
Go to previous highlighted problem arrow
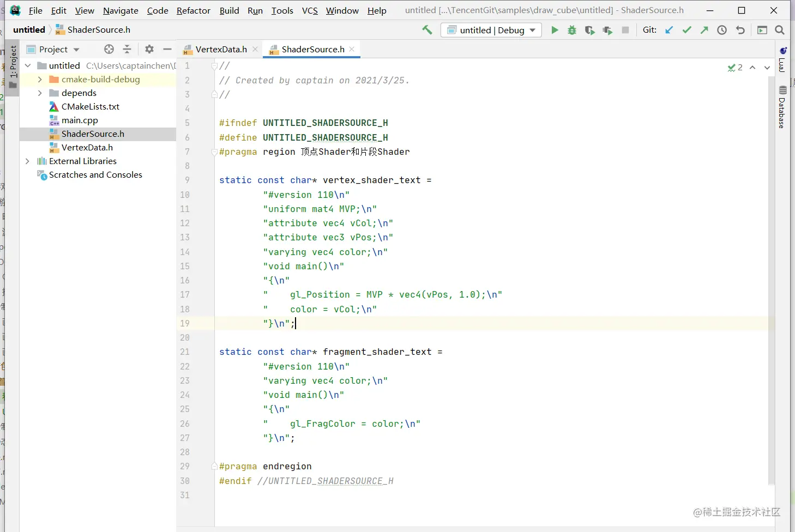tap(752, 68)
